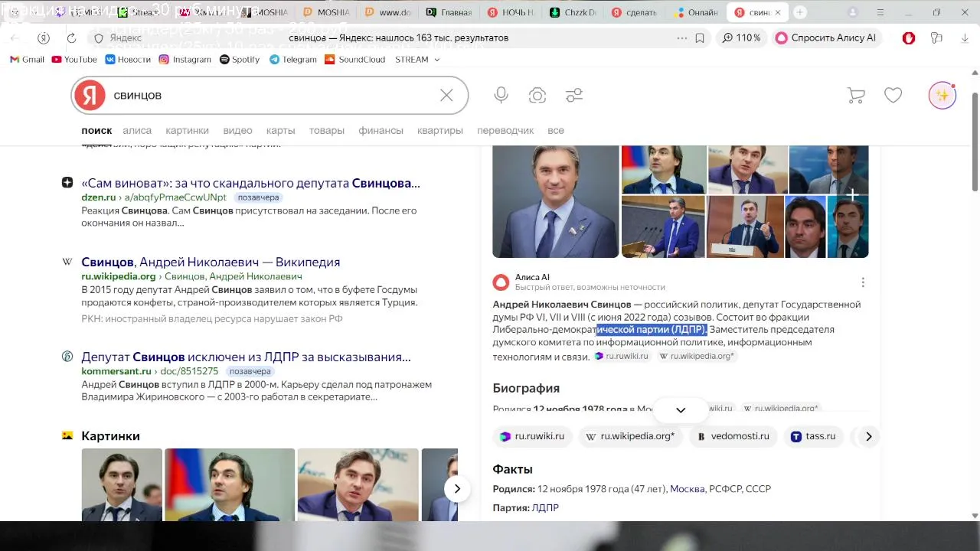Click the red Yandex logo in search box
This screenshot has width=980, height=551.
pos(90,95)
